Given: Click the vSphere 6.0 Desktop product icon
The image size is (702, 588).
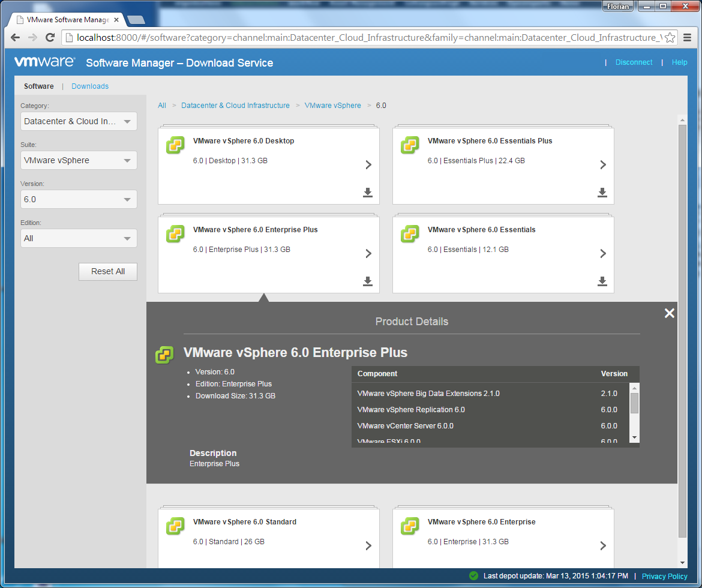Looking at the screenshot, I should pos(175,145).
